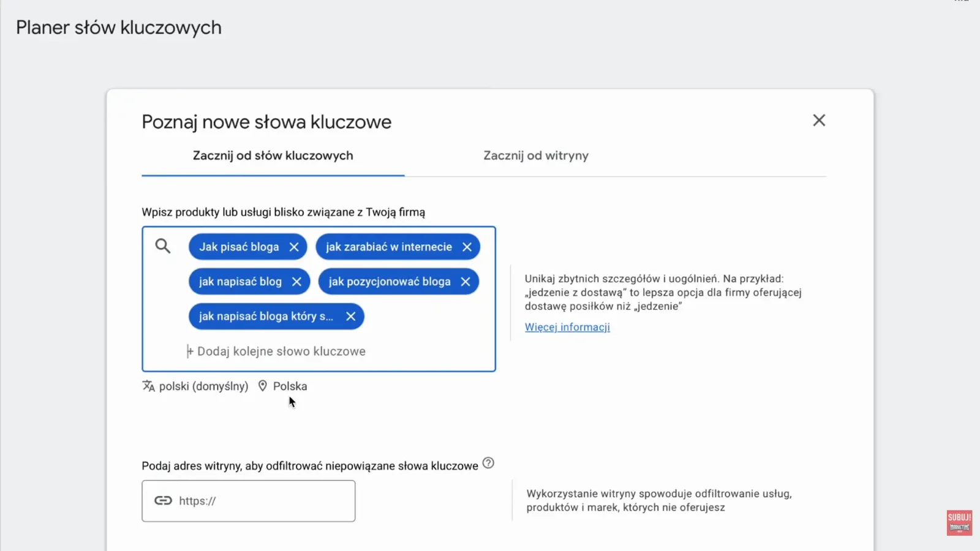Image resolution: width=980 pixels, height=551 pixels.
Task: Click the help question mark icon
Action: pos(488,463)
